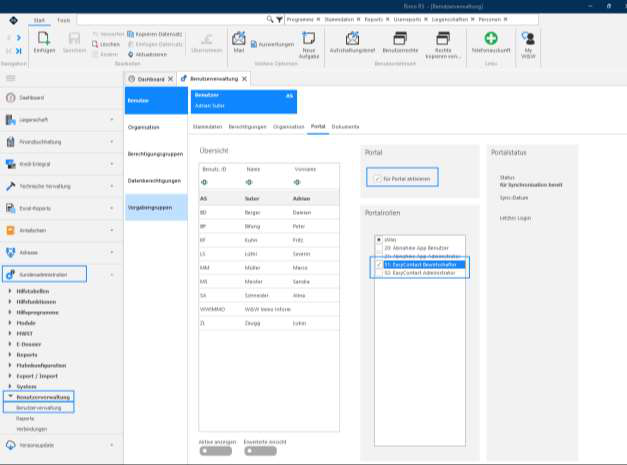Switch to the Dokumente sub-tab
The height and width of the screenshot is (465, 627).
point(345,126)
